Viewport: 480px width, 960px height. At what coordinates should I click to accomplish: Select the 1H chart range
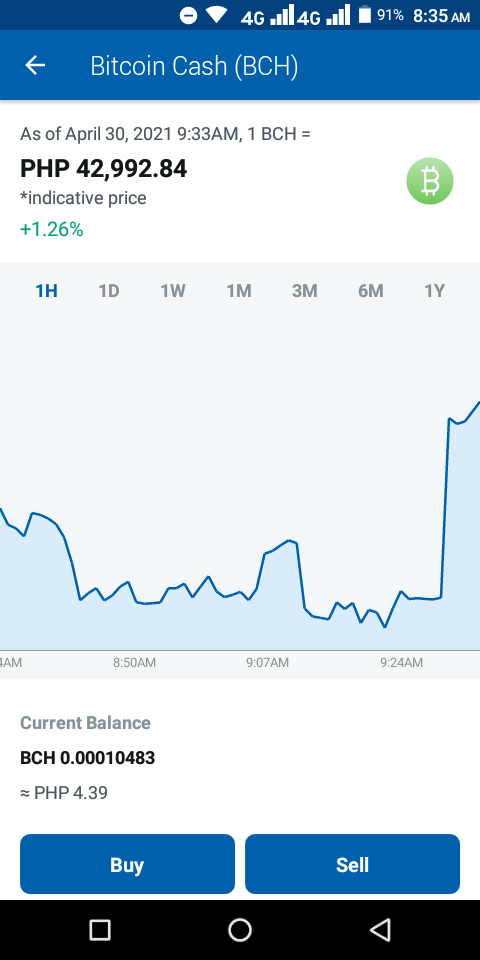(47, 291)
